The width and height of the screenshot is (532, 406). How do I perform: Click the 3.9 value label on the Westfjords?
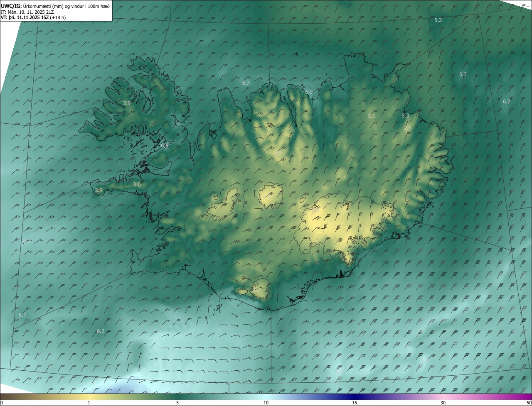(x=127, y=103)
